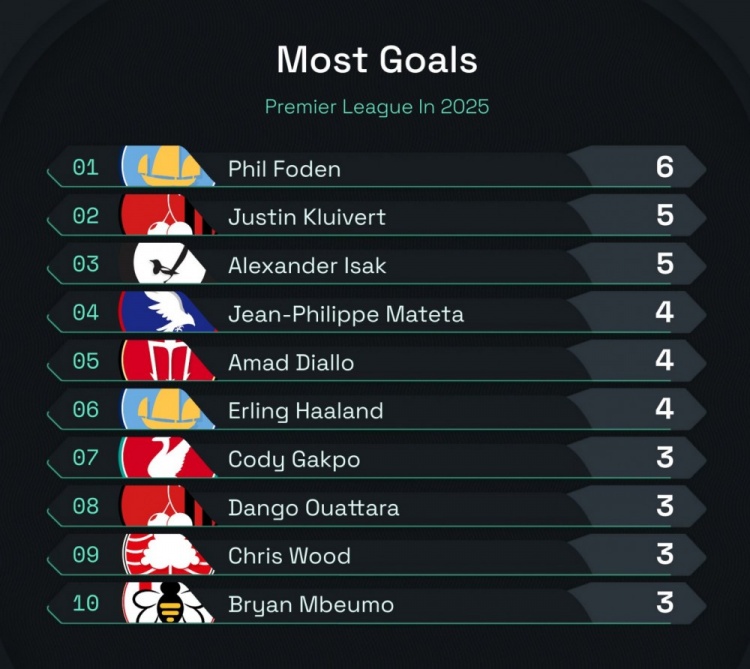The height and width of the screenshot is (669, 750).
Task: Click the red crest beside Amad Diallo
Action: click(x=164, y=361)
